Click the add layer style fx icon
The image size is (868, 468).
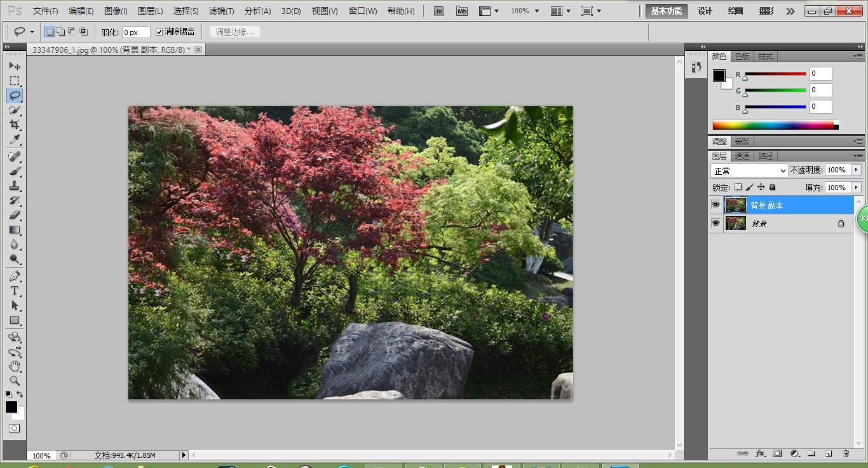coord(760,453)
